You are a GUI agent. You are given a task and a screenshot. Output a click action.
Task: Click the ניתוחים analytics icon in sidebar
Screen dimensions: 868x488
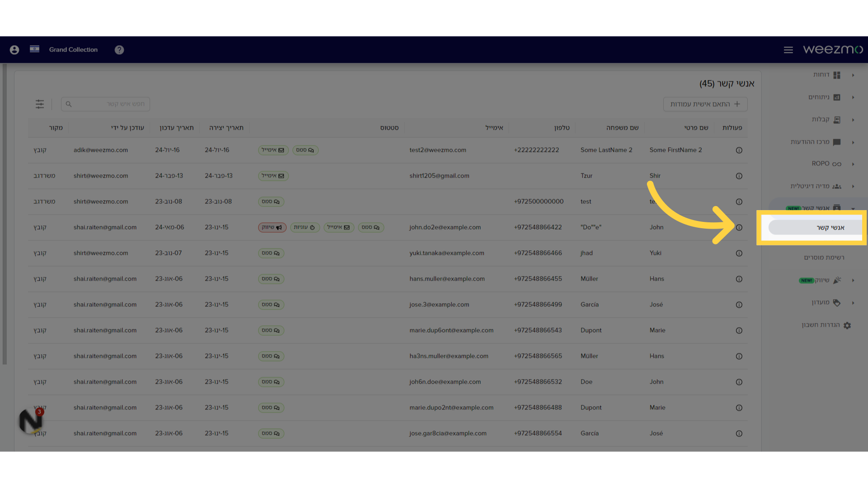point(837,97)
